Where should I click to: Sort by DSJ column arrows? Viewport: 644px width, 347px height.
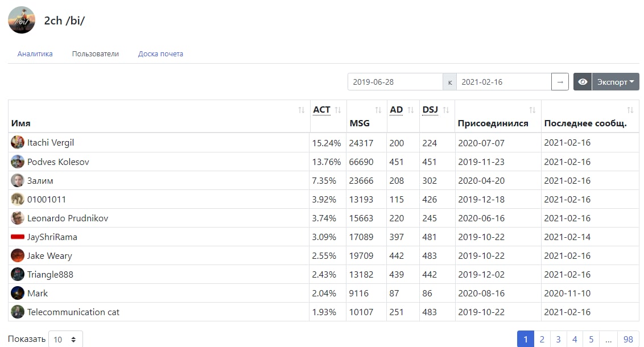click(446, 110)
